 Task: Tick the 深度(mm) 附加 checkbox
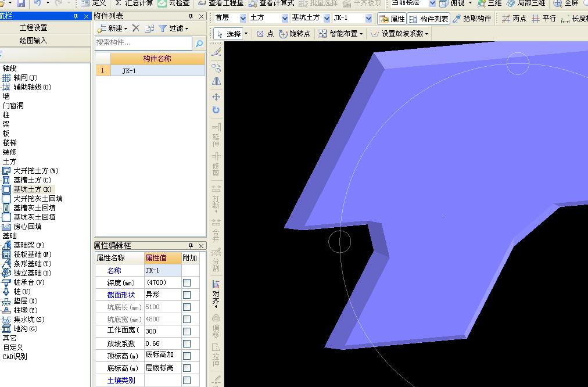point(187,283)
